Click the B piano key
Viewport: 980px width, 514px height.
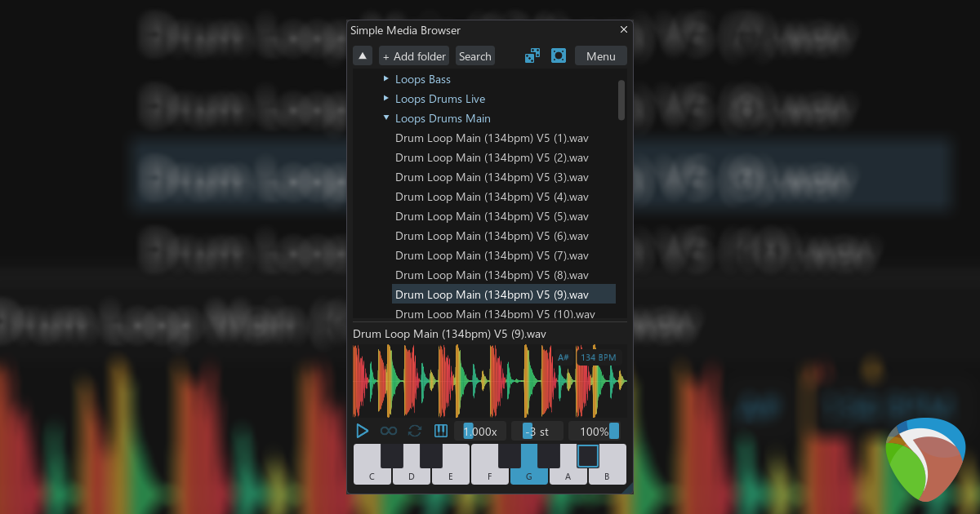click(607, 476)
